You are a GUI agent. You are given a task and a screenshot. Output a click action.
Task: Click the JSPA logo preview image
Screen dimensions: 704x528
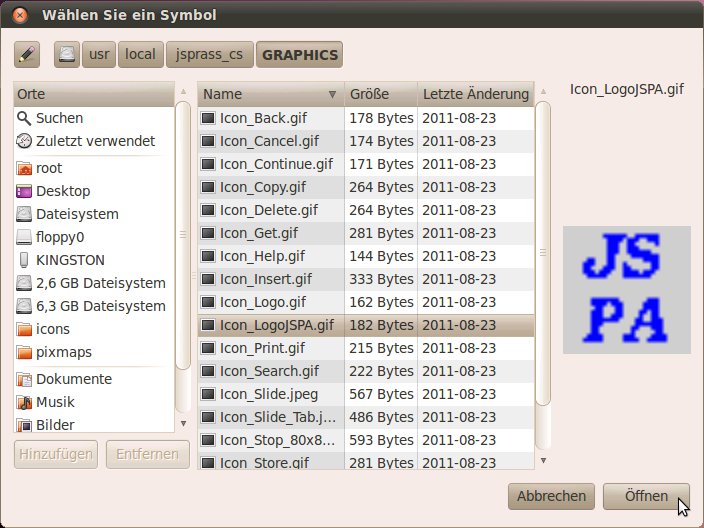pos(626,290)
